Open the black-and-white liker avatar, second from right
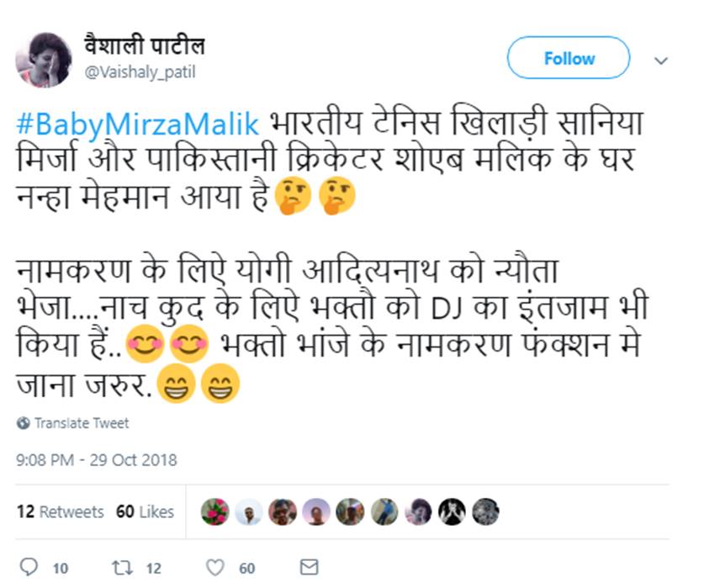Screen dimensions: 715x588 coord(452,511)
